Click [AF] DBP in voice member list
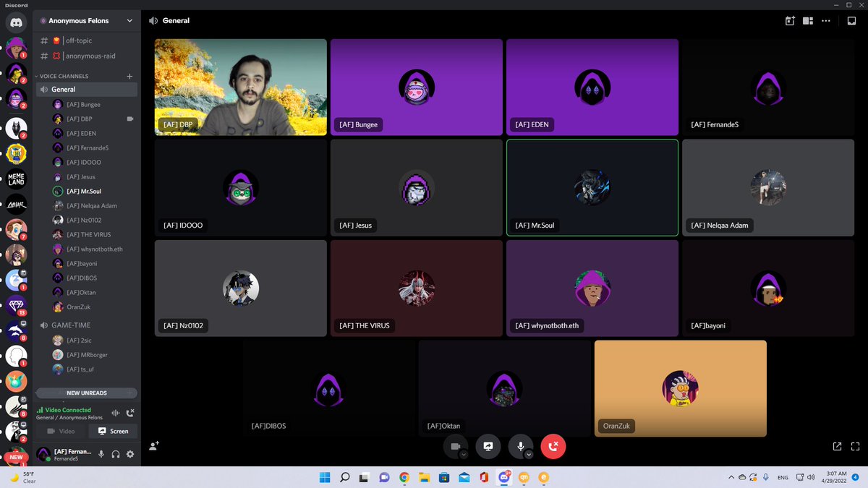Image resolution: width=868 pixels, height=488 pixels. tap(79, 119)
